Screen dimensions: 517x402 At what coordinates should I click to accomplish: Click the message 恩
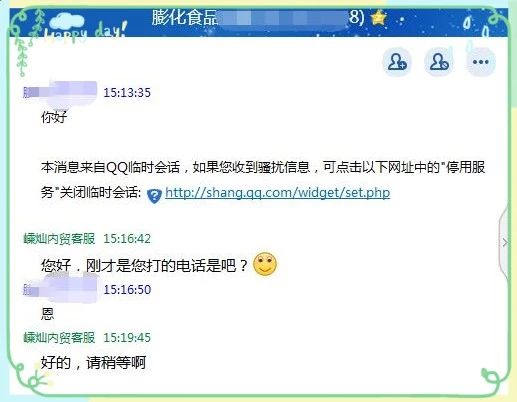point(47,314)
